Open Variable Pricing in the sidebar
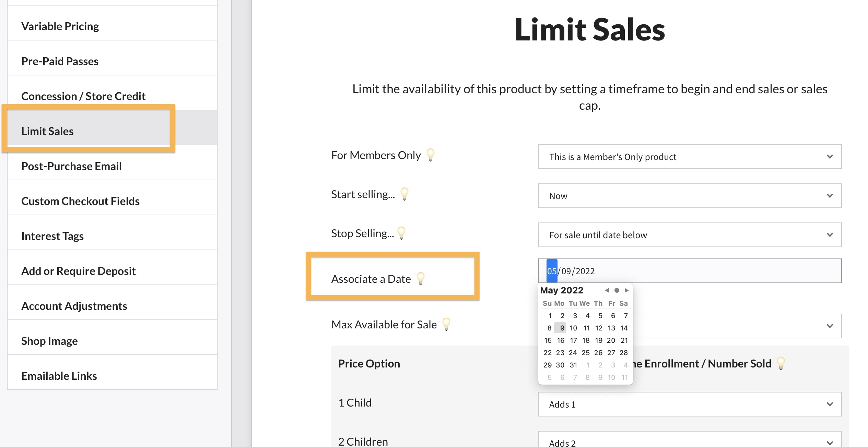The image size is (868, 447). pyautogui.click(x=60, y=26)
